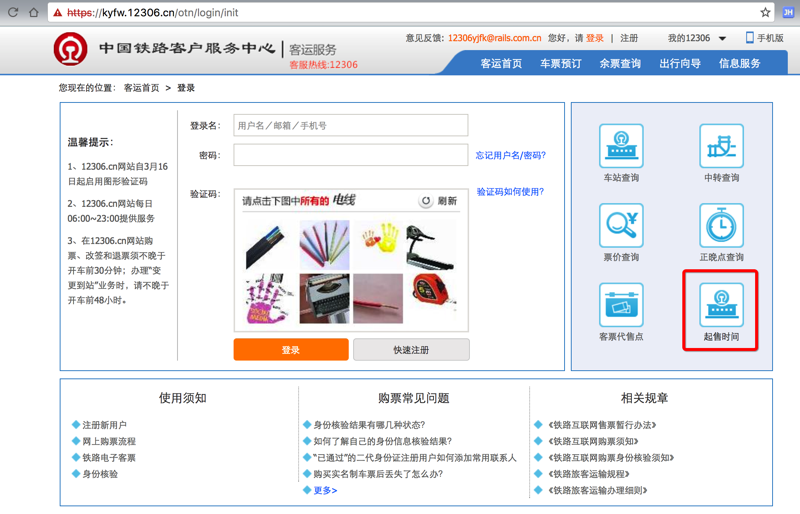Screen dimensions: 800x514
Task: Open the 客运首页 nav tab
Action: [501, 63]
